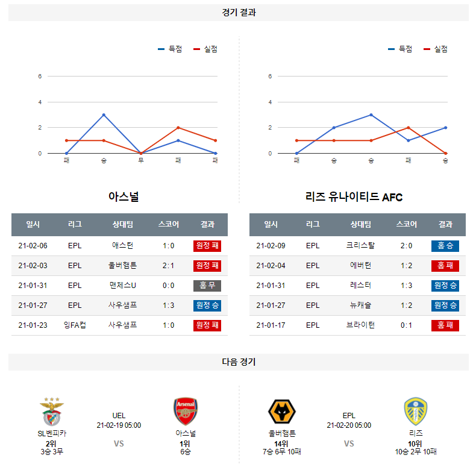Click 일시 column header in Arsenal table
The width and height of the screenshot is (476, 470).
[33, 224]
